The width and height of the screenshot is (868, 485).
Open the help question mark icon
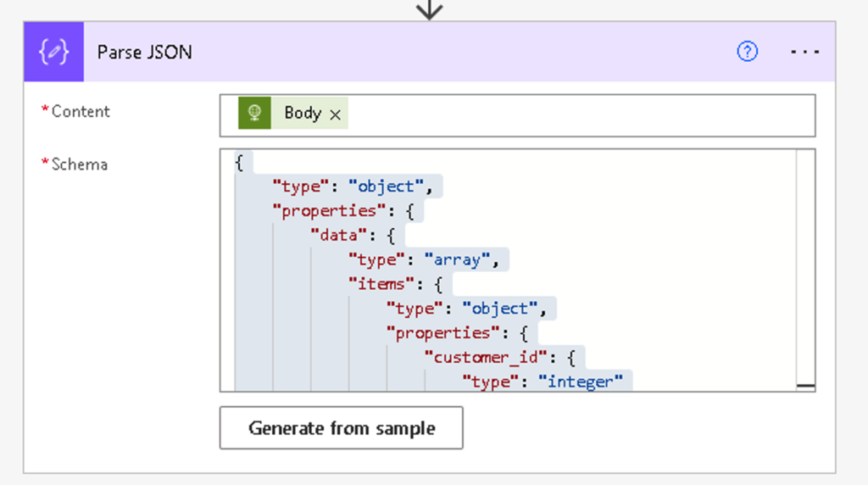747,52
